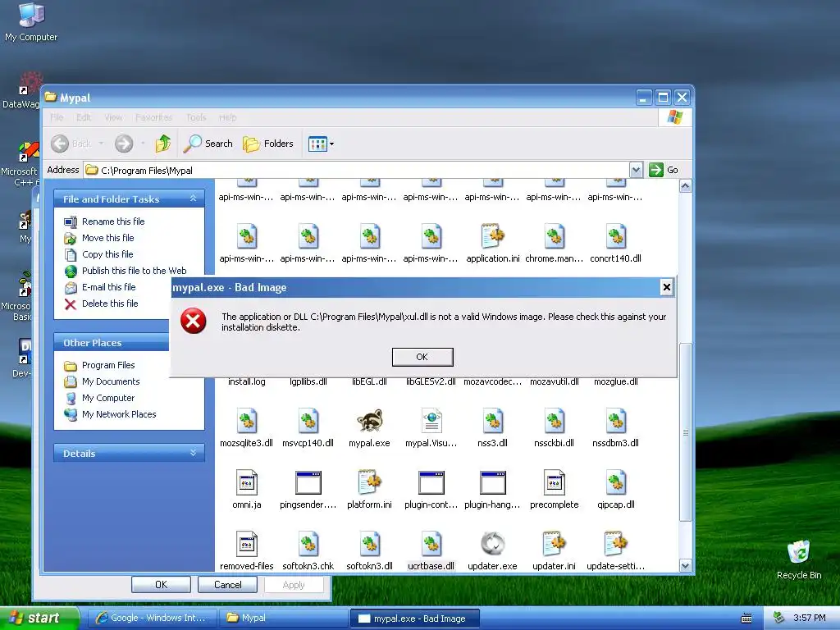Image resolution: width=840 pixels, height=630 pixels.
Task: Click Cancel in the background dialog
Action: click(x=228, y=584)
